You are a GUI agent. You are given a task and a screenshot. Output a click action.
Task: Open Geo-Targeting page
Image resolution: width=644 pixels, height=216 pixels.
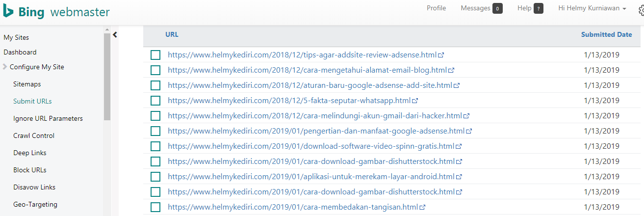tap(35, 204)
